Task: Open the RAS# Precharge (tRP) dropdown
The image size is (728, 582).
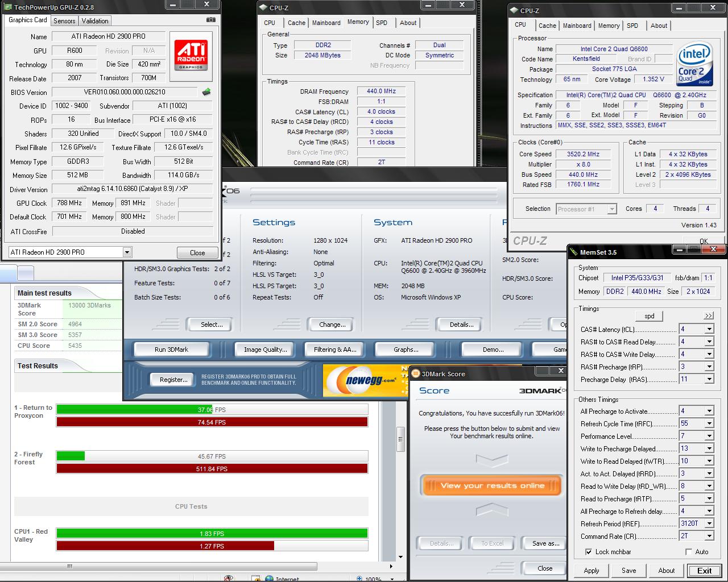Action: coord(709,367)
